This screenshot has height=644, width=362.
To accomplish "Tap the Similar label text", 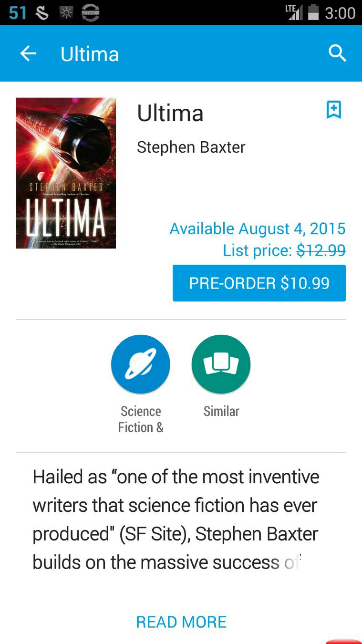I will coord(221,411).
